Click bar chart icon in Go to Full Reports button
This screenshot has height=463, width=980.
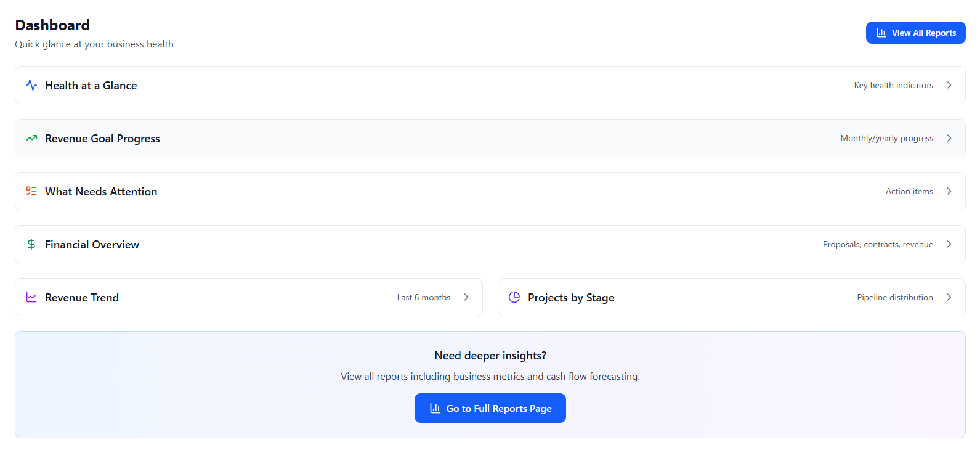click(435, 408)
